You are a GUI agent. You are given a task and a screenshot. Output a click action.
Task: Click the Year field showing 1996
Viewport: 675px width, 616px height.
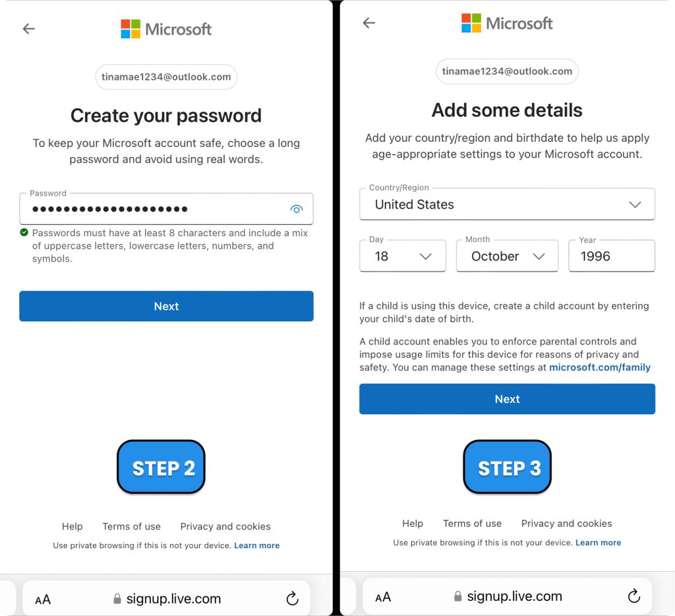[x=612, y=256]
